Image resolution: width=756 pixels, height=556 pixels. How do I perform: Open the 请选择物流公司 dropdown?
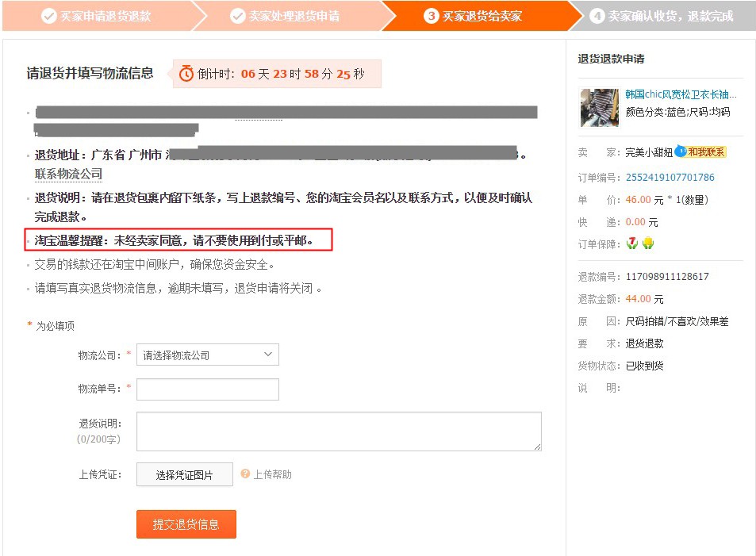point(208,355)
